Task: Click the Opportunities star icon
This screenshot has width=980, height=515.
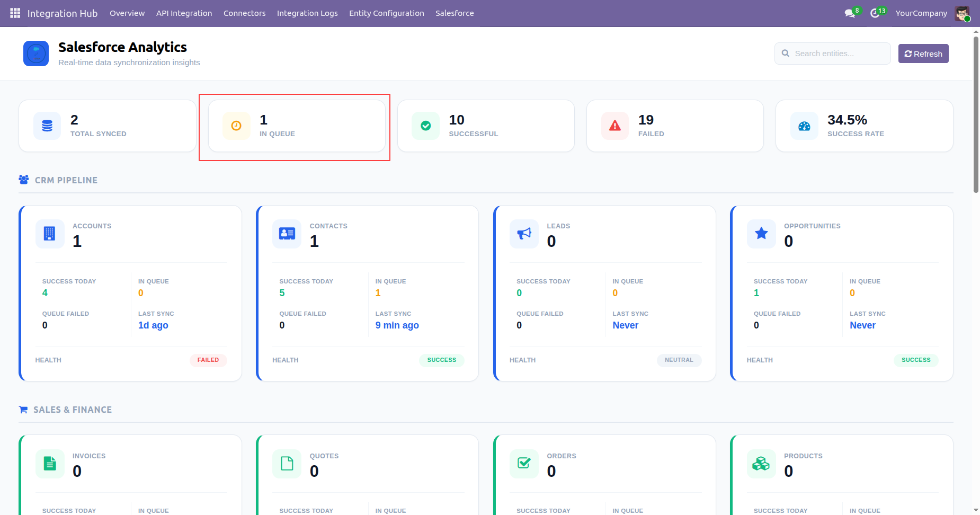Action: tap(761, 233)
